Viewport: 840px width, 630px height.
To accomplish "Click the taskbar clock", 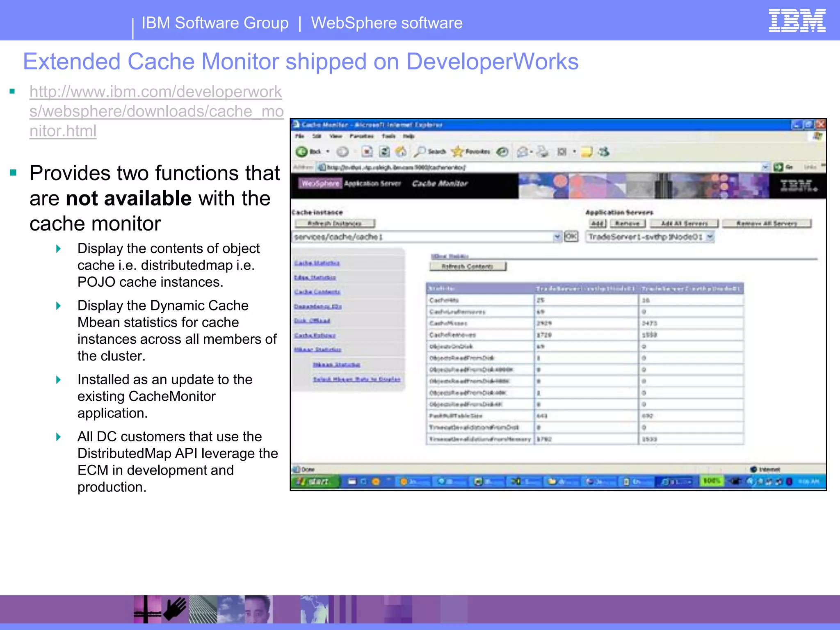I will [810, 482].
